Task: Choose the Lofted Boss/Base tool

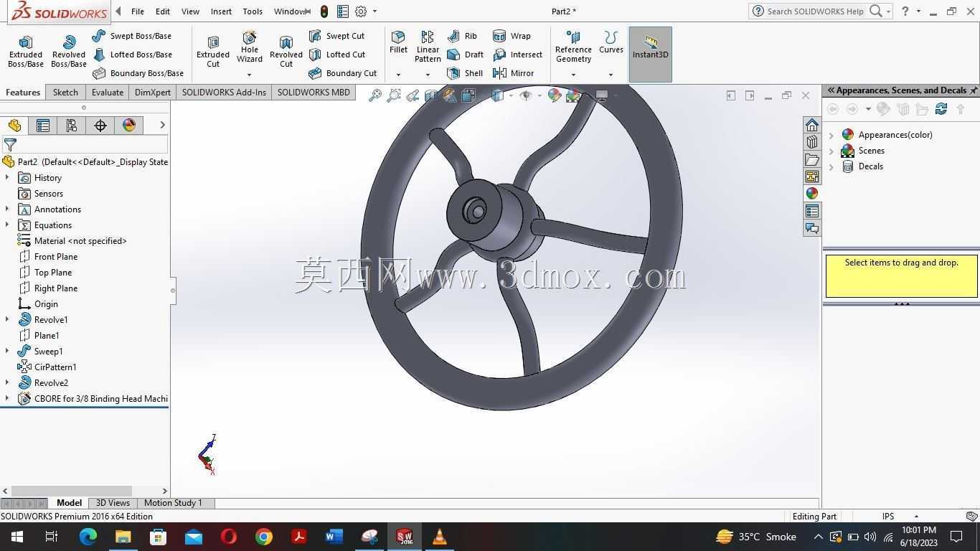Action: (132, 55)
